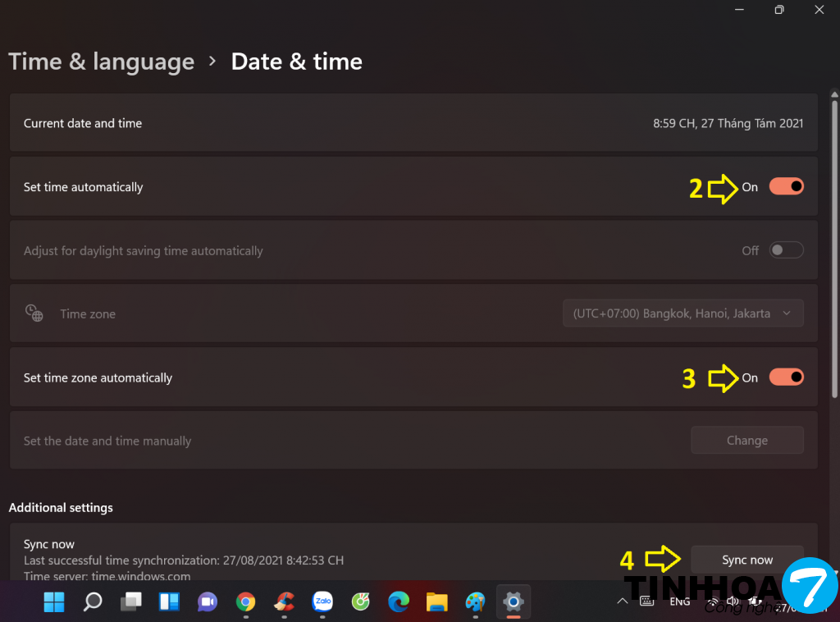The width and height of the screenshot is (840, 622).
Task: Toggle Adjust for daylight saving time
Action: [x=786, y=250]
